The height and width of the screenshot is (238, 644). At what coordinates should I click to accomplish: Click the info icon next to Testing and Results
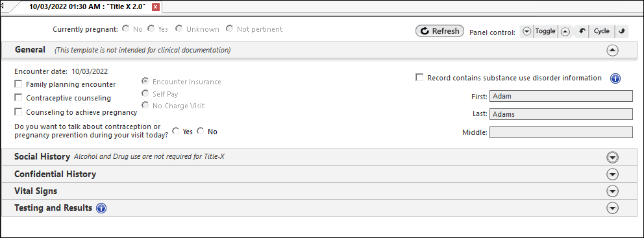pos(101,208)
